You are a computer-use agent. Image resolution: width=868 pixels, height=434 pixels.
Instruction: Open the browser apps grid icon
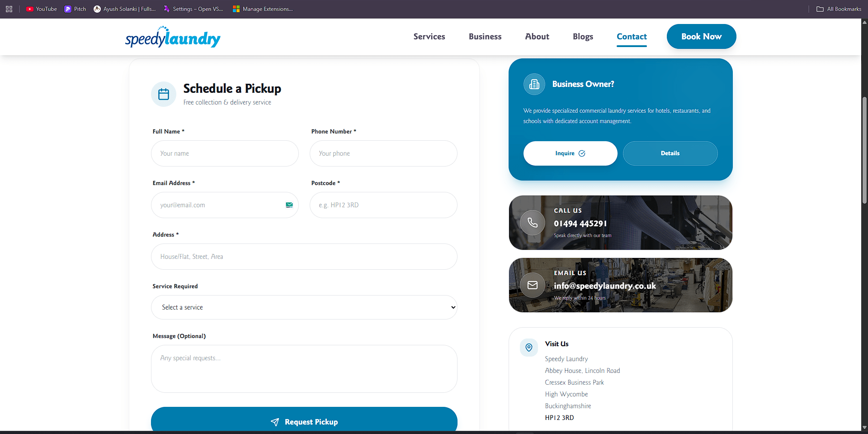(x=9, y=9)
